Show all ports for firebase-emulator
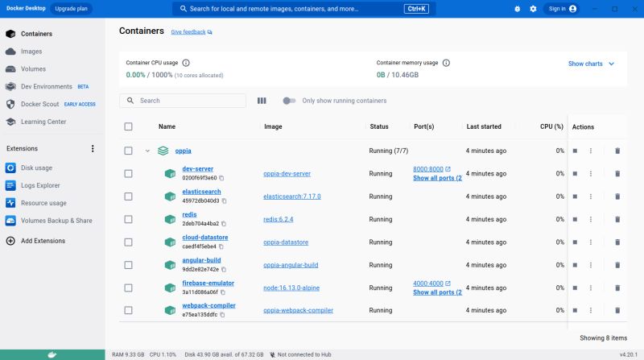644x360 pixels. 437,292
